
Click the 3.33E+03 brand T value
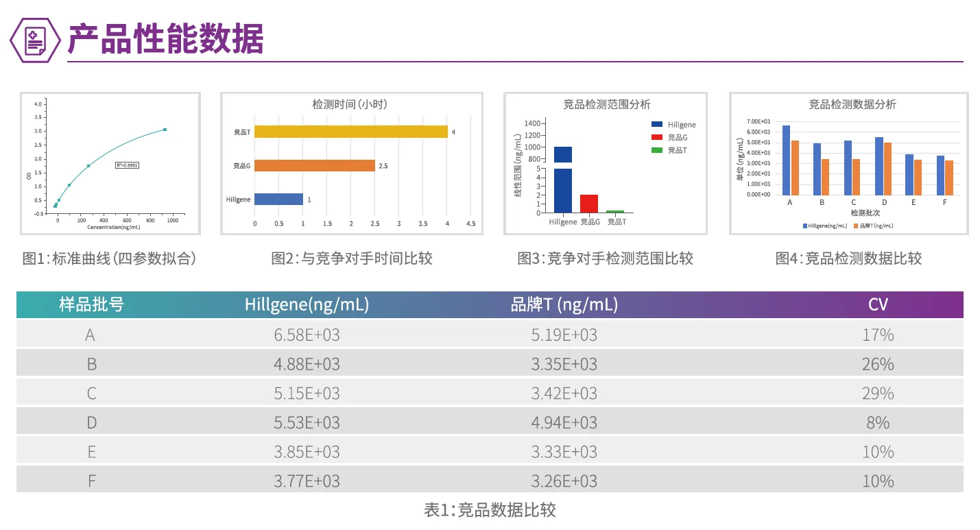pos(564,452)
